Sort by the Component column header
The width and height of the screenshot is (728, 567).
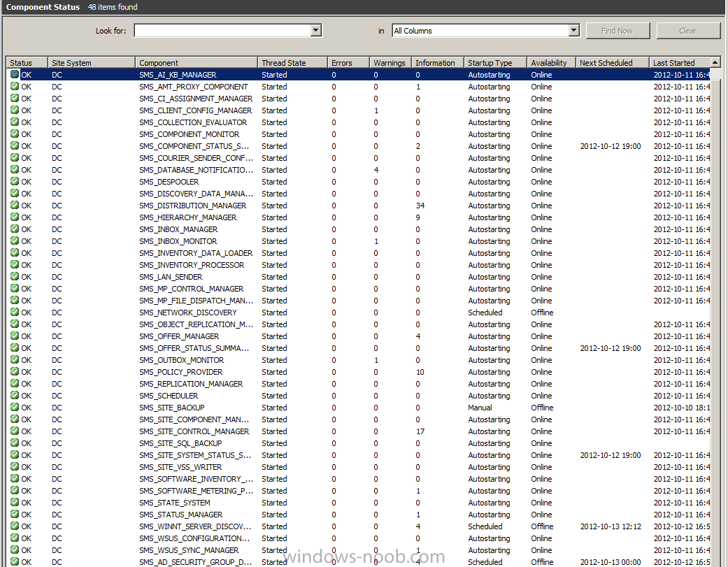(x=197, y=63)
